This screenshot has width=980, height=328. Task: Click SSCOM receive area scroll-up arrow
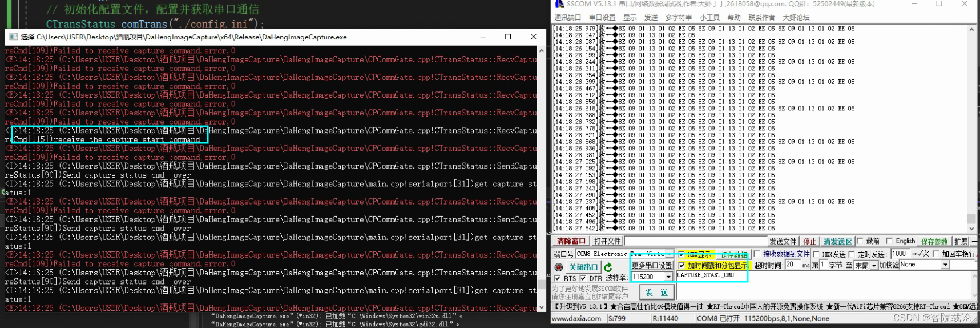click(x=971, y=29)
